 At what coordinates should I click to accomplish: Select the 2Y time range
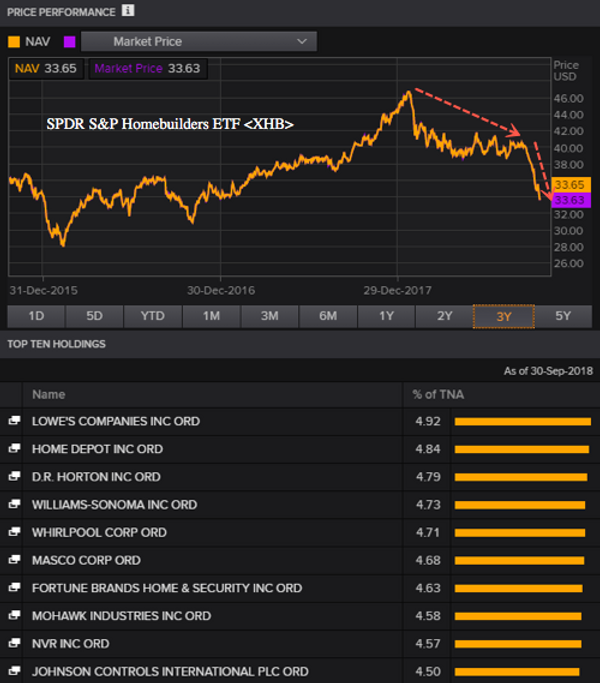click(x=445, y=316)
